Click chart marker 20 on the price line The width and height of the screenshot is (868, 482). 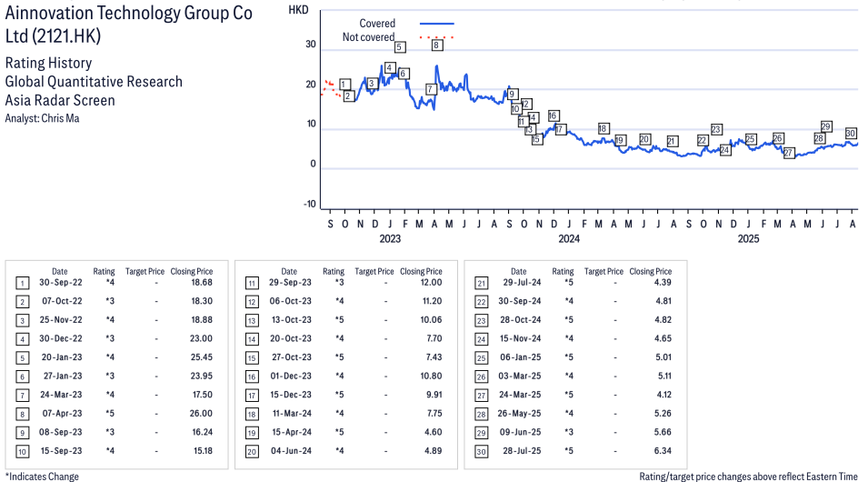(644, 139)
